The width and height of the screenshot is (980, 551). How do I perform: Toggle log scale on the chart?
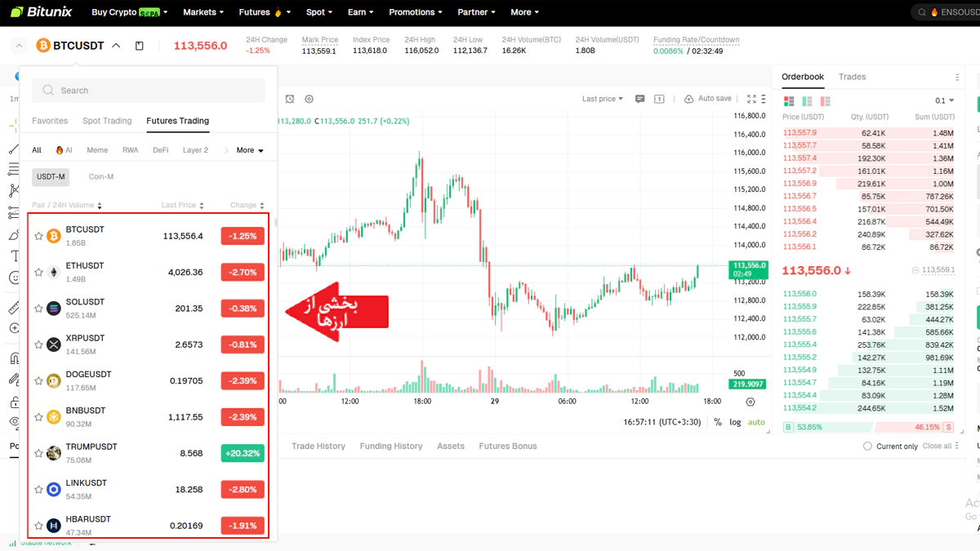tap(735, 422)
